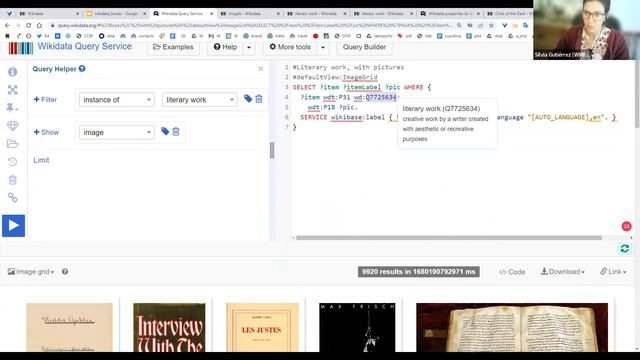The height and width of the screenshot is (360, 640).
Task: Close the Wikidata Query Service tab
Action: coord(211,13)
